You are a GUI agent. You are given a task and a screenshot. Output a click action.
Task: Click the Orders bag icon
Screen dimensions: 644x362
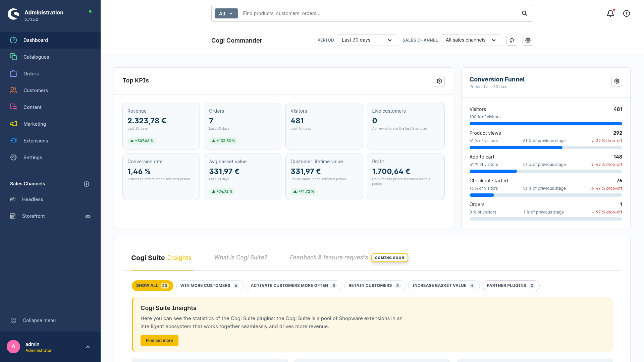[13, 74]
